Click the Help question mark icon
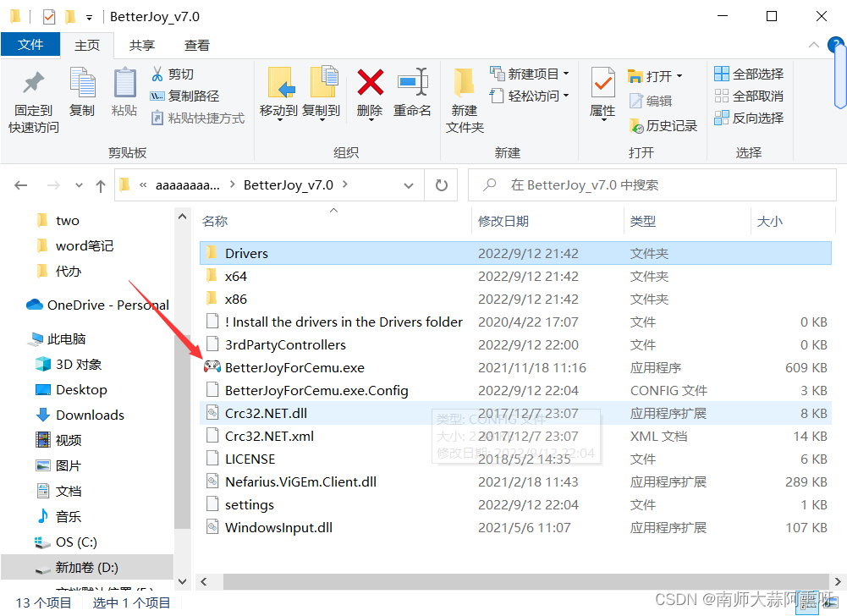The image size is (847, 616). [835, 44]
